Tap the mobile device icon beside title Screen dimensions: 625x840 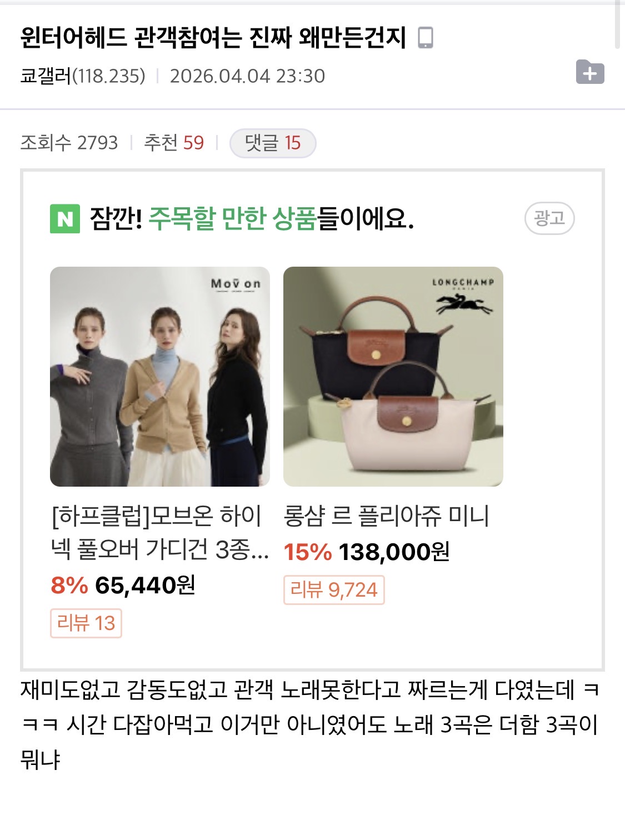point(426,37)
